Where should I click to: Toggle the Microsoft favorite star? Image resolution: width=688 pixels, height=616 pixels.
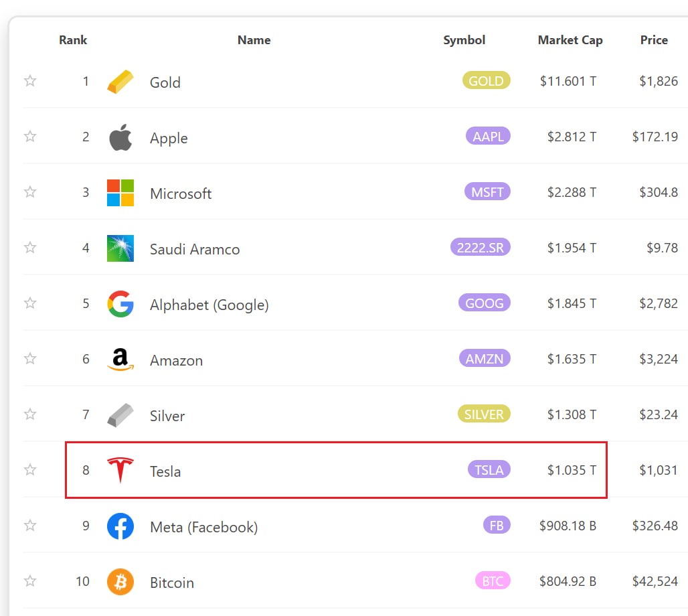pos(30,192)
